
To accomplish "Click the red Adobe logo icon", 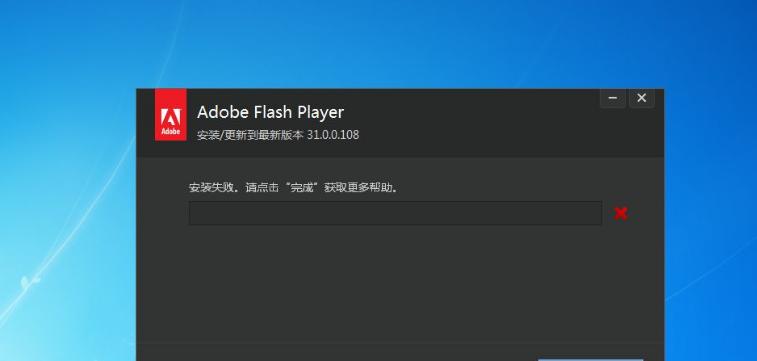I will [x=170, y=115].
